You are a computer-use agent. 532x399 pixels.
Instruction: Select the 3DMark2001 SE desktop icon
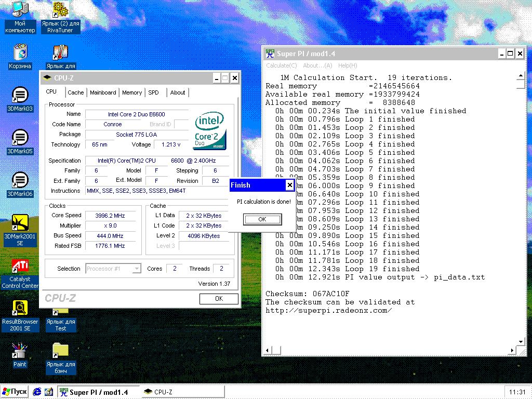pyautogui.click(x=20, y=230)
